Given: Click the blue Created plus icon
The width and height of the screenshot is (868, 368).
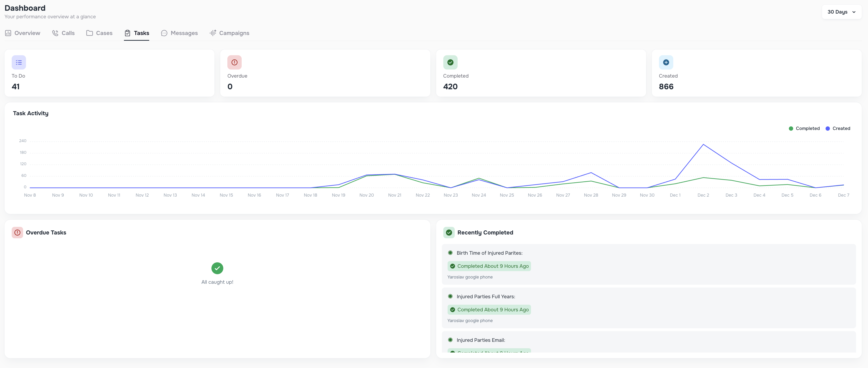Looking at the screenshot, I should tap(666, 62).
